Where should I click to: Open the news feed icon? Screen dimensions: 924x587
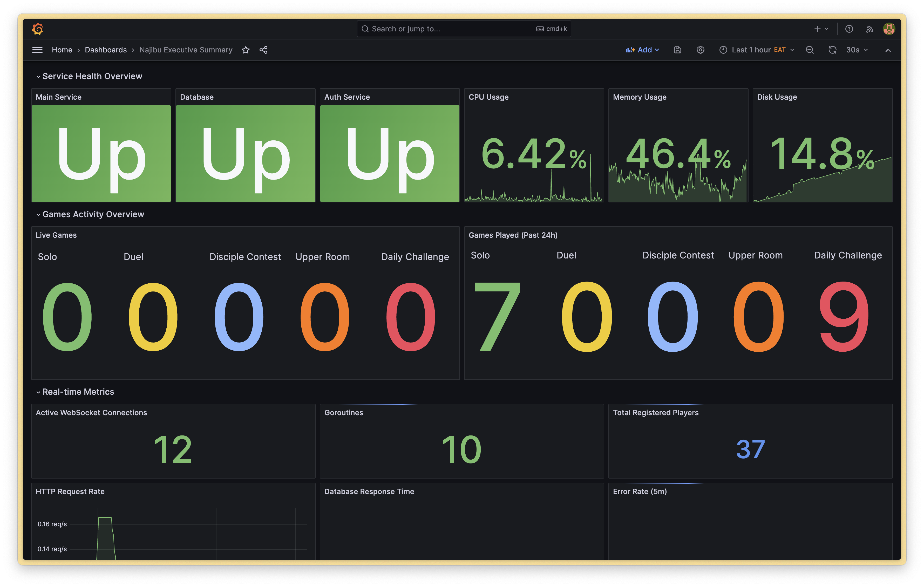coord(869,29)
